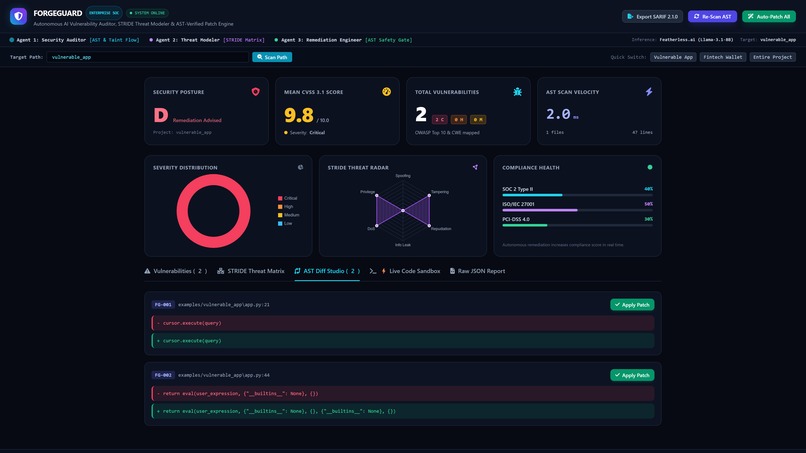Click the PCI-DSS 4.0 progress bar
The image size is (806, 453).
577,225
